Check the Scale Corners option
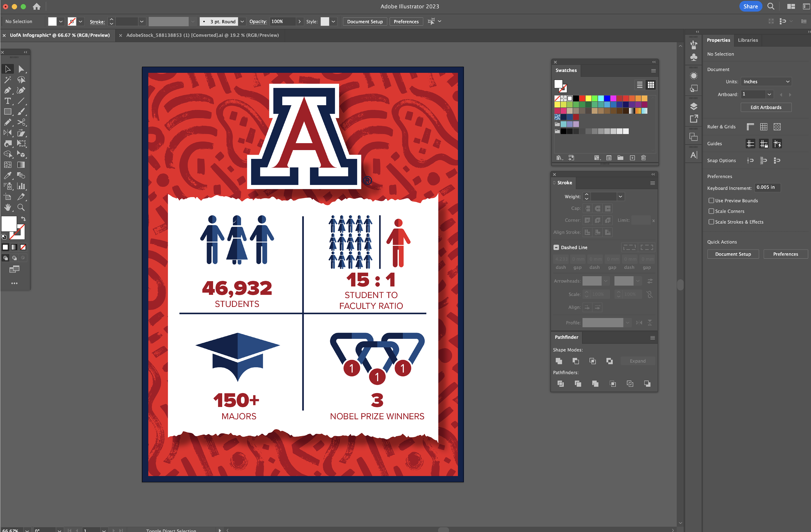 (x=711, y=211)
